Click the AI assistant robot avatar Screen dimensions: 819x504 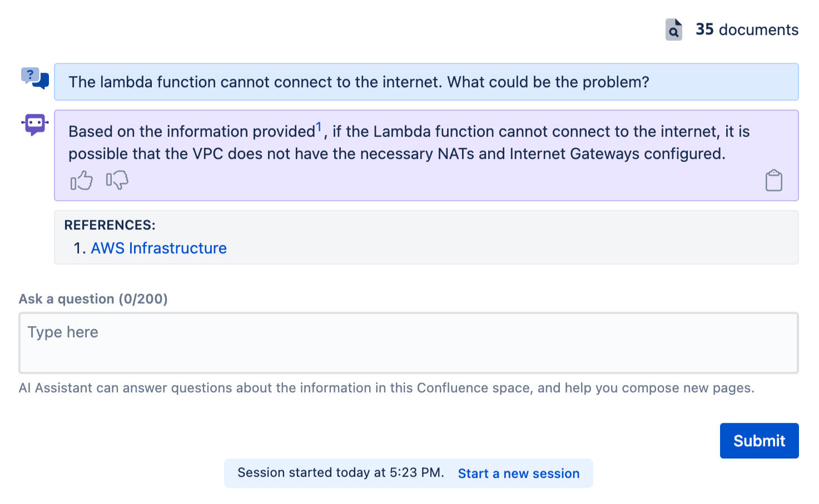coord(35,124)
